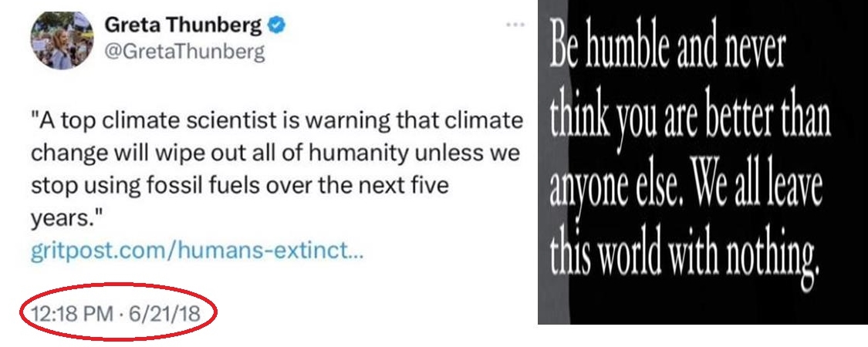
Task: Click the "anyone else. We all leave" line
Action: (687, 187)
